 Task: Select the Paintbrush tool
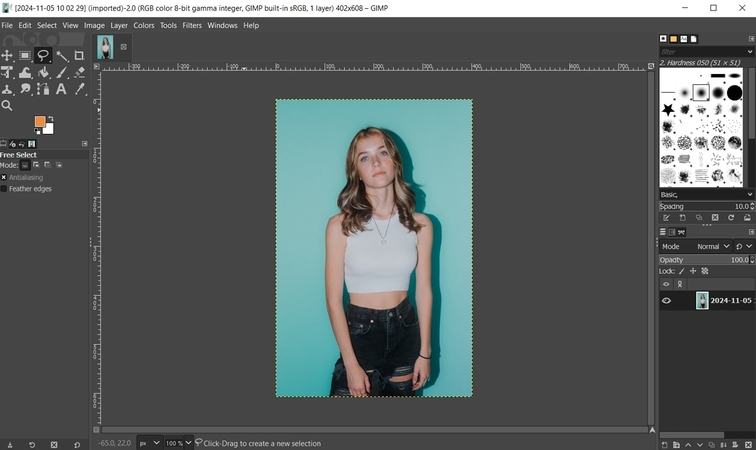62,72
